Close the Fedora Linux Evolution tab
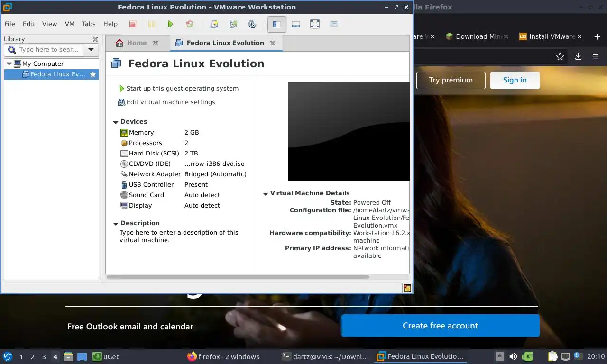The image size is (607, 364). (273, 43)
